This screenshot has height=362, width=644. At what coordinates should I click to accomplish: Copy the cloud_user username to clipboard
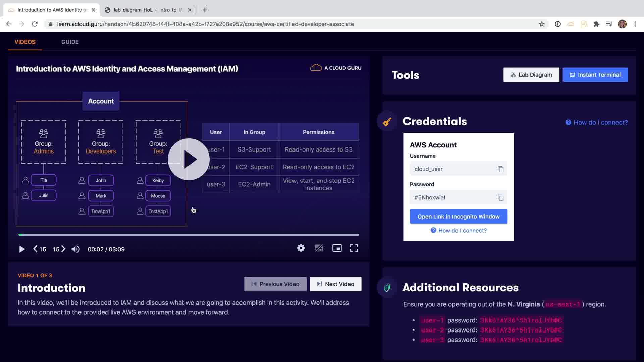point(500,169)
